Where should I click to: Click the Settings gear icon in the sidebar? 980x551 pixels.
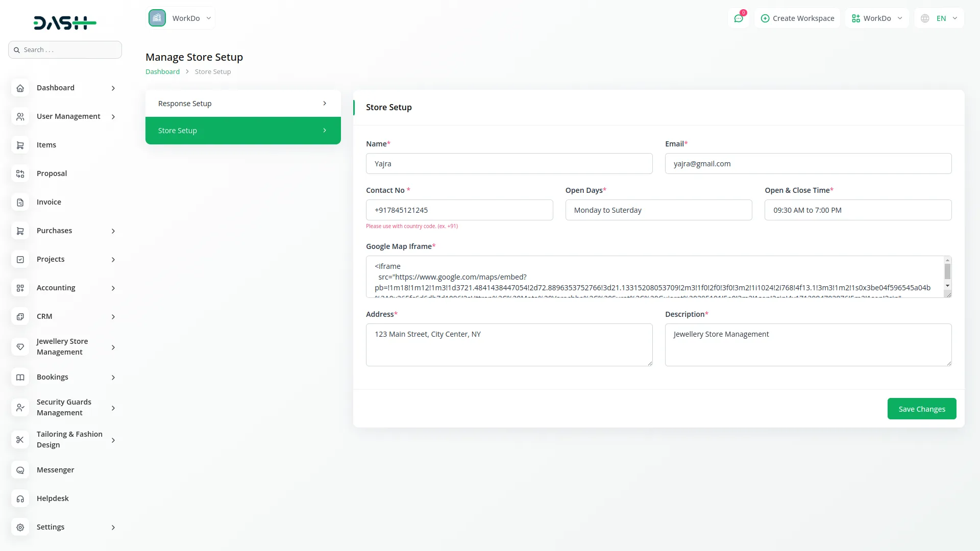[x=20, y=528]
